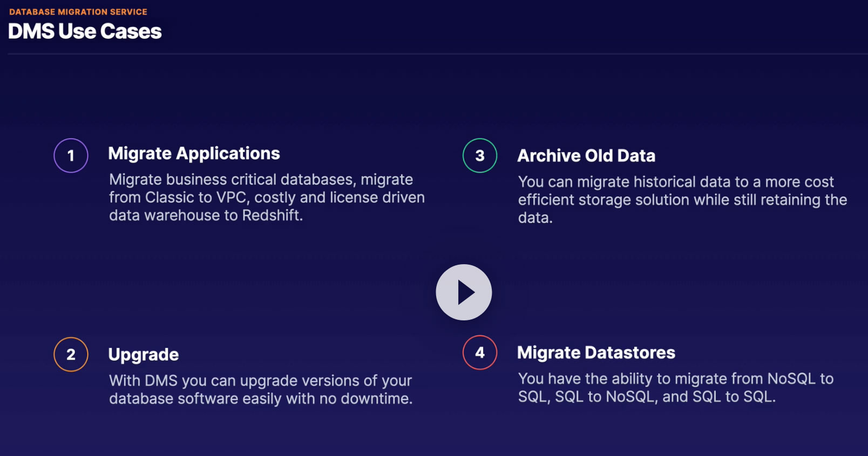Click the word Redshift in the first description
Screen dimensions: 868x456
(272, 215)
